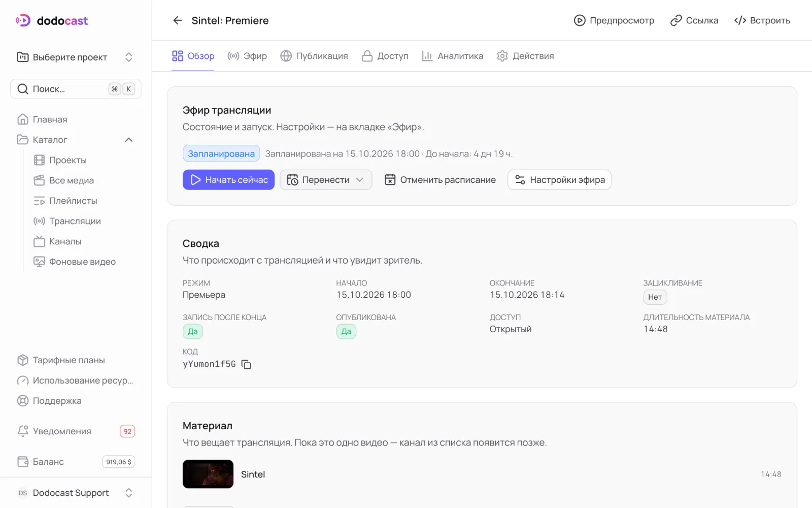Open Плейлисты in sidebar
The image size is (812, 508).
click(x=84, y=201)
